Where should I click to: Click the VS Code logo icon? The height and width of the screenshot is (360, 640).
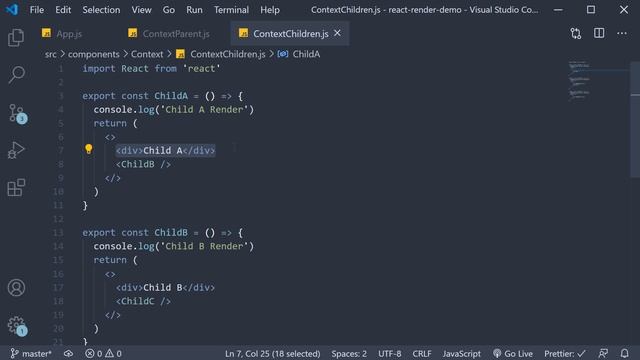(12, 9)
